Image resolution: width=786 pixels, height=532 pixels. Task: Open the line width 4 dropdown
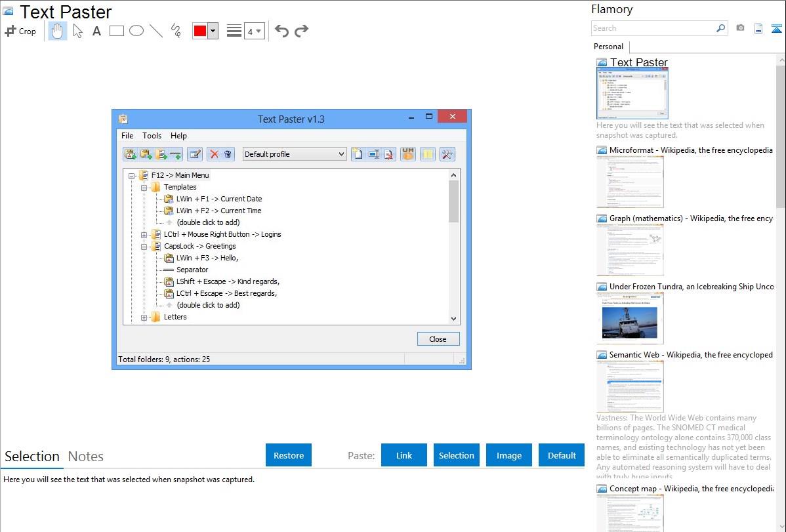255,31
